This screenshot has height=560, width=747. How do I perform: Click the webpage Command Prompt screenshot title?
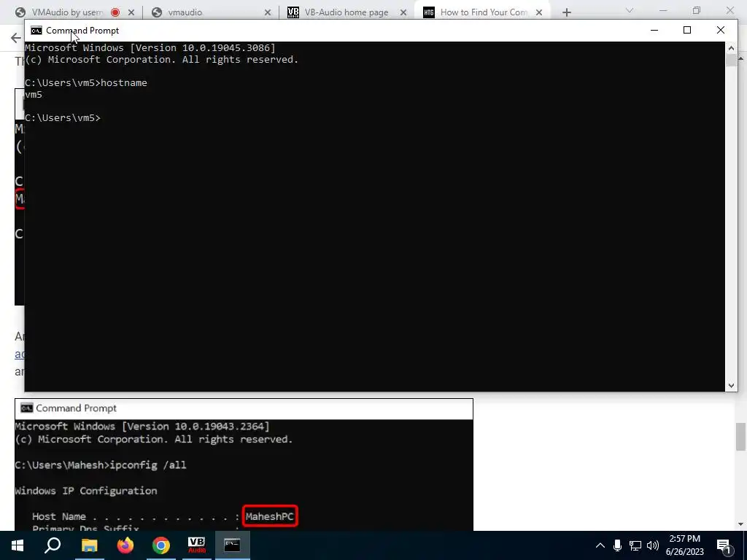[x=76, y=408]
